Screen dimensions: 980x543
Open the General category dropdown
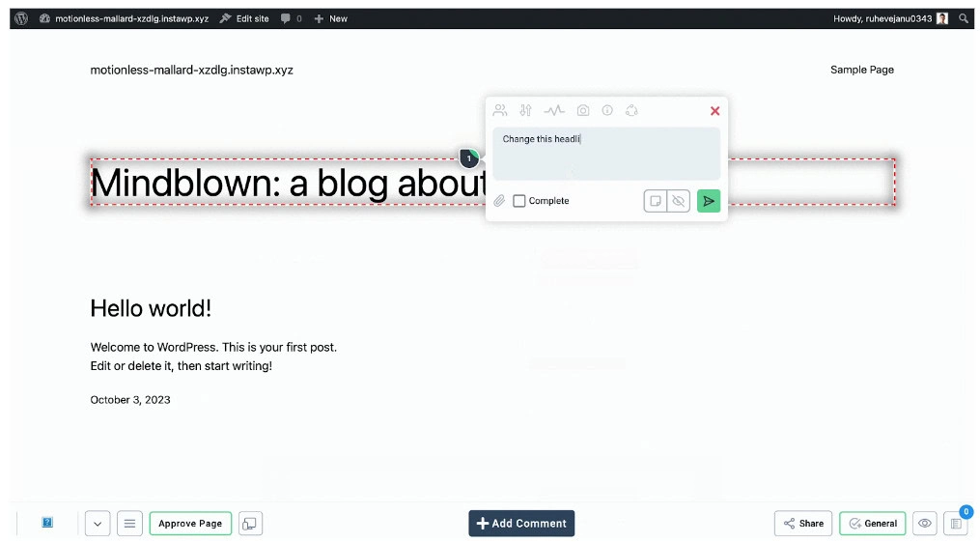coord(872,524)
